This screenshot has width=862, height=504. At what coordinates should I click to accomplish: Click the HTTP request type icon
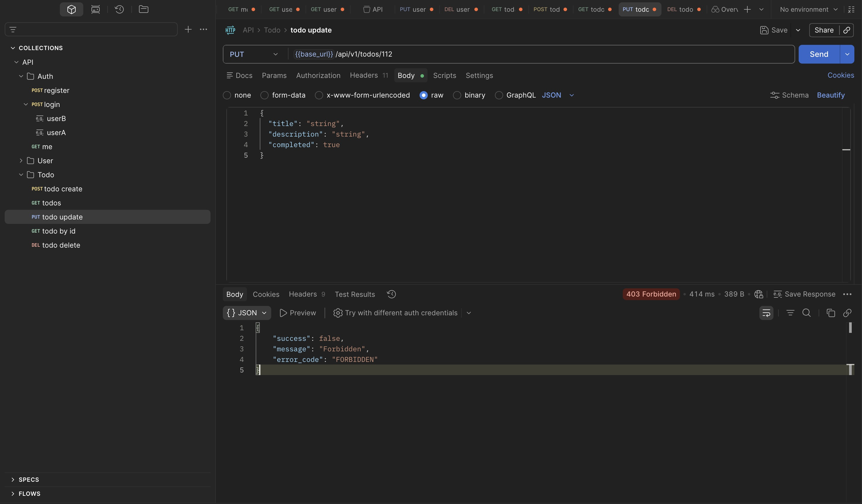click(x=230, y=30)
